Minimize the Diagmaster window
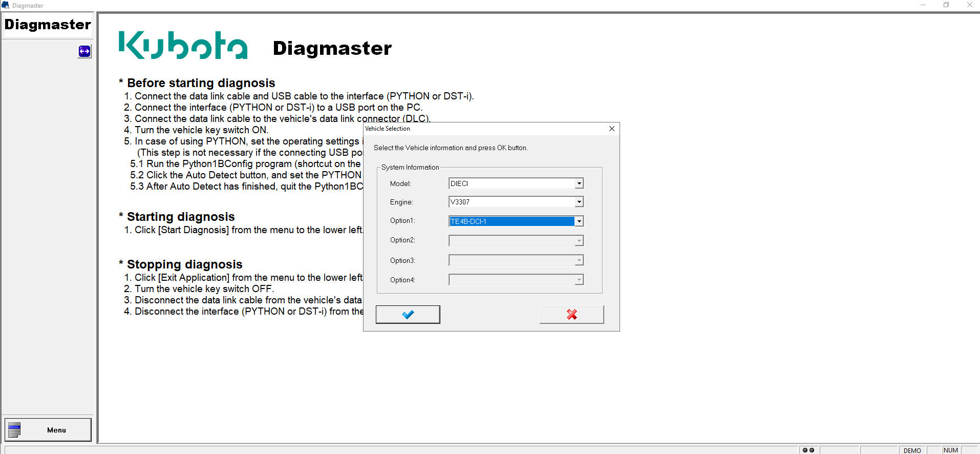This screenshot has width=980, height=454. click(x=923, y=5)
